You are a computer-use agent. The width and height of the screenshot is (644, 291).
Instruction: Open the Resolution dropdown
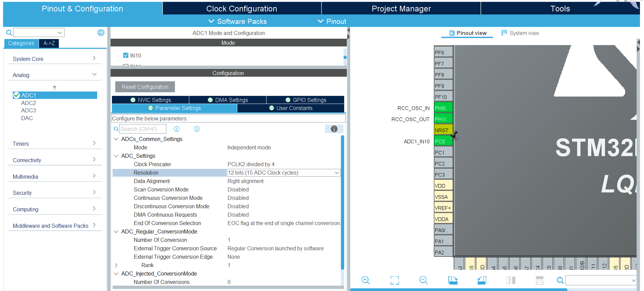pos(336,173)
